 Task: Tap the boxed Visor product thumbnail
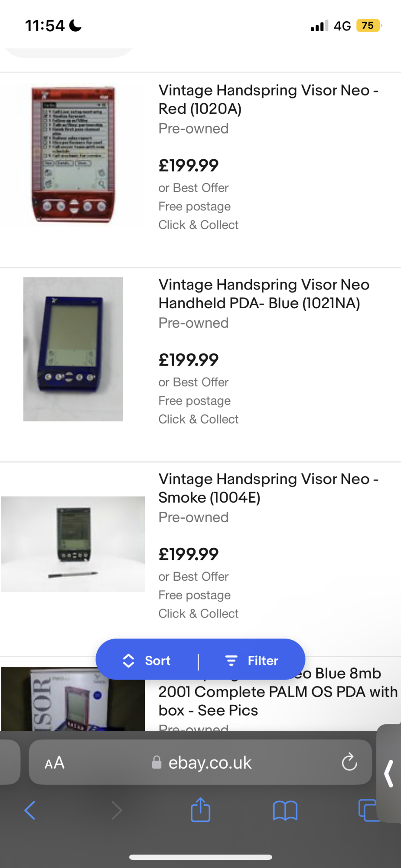tap(73, 700)
